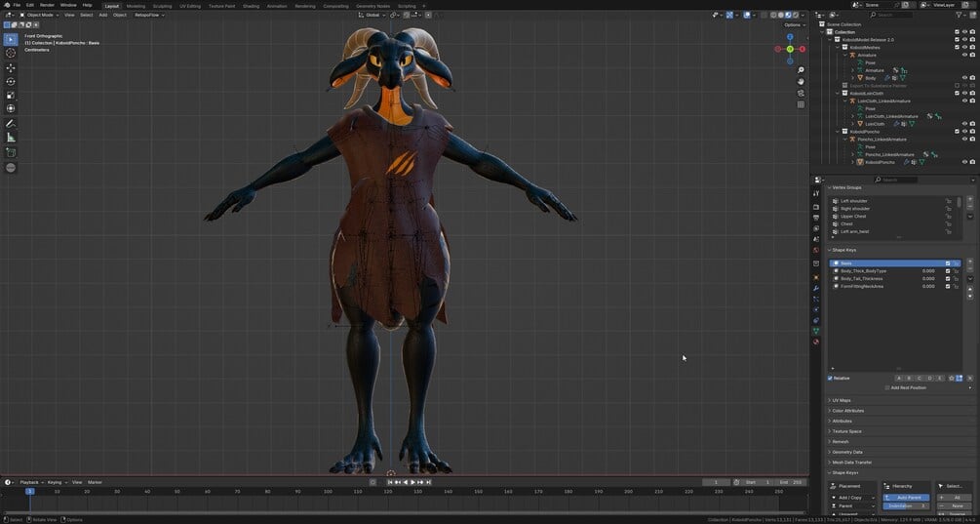
Task: Select the Add Cube tool
Action: [x=11, y=152]
